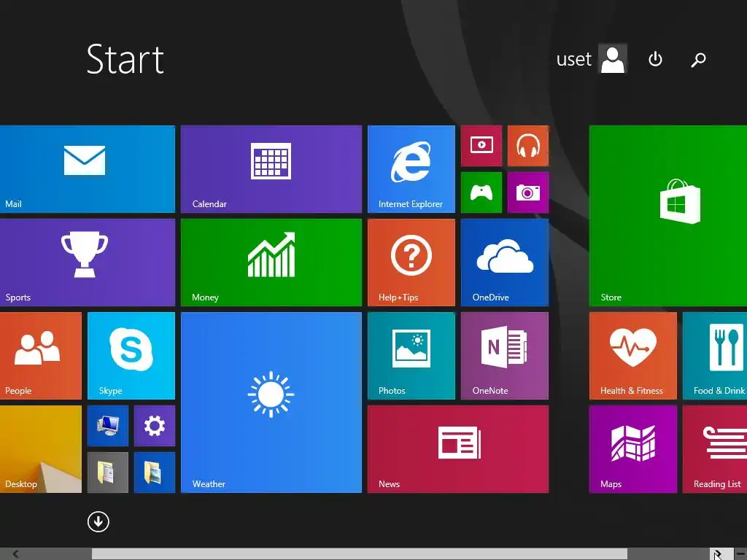Viewport: 747px width, 560px height.
Task: Open the Maps tile
Action: 632,449
